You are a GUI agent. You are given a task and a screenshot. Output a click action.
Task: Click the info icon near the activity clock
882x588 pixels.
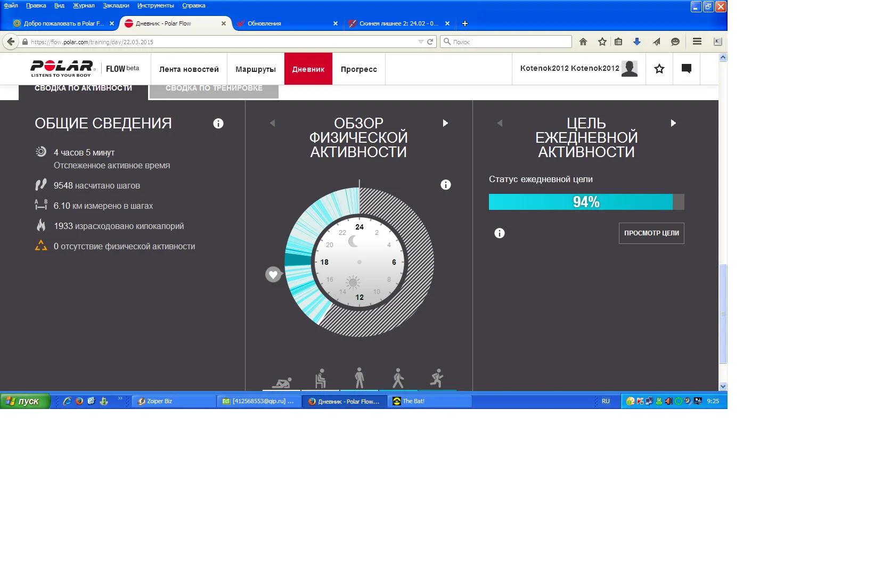pyautogui.click(x=446, y=185)
